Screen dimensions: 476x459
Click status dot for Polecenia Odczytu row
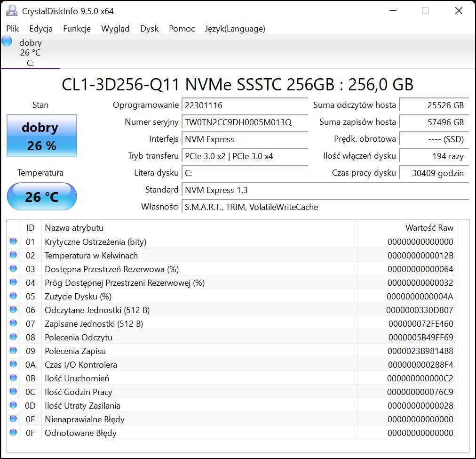[13, 337]
